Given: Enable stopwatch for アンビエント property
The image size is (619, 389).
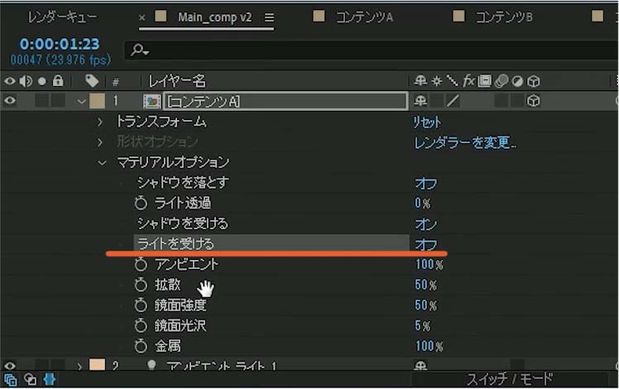Looking at the screenshot, I should coord(141,264).
